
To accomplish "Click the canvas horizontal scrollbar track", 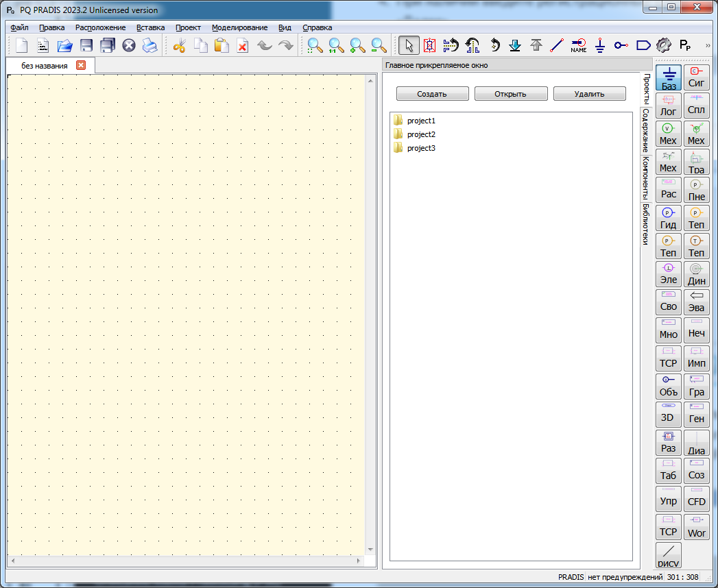I will pyautogui.click(x=185, y=561).
